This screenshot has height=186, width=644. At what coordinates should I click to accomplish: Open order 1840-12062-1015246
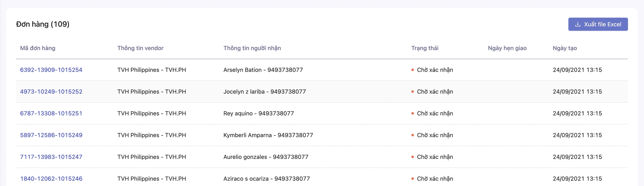point(51,179)
